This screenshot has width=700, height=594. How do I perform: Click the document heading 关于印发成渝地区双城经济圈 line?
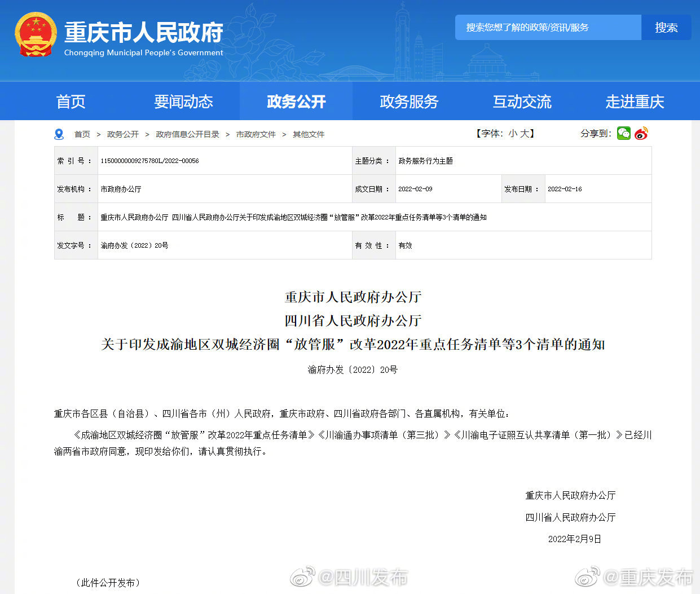pos(353,344)
